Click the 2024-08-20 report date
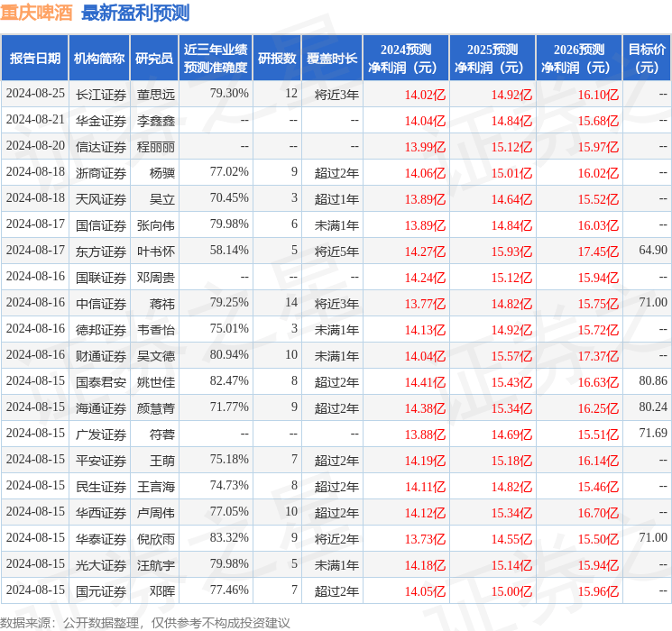Image resolution: width=672 pixels, height=631 pixels. click(x=35, y=145)
